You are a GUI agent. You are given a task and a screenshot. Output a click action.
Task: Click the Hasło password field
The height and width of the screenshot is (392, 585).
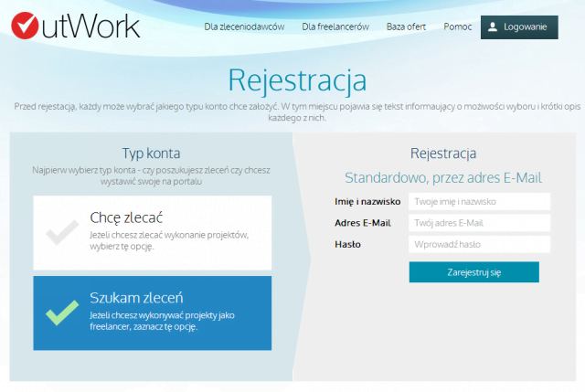coord(479,245)
